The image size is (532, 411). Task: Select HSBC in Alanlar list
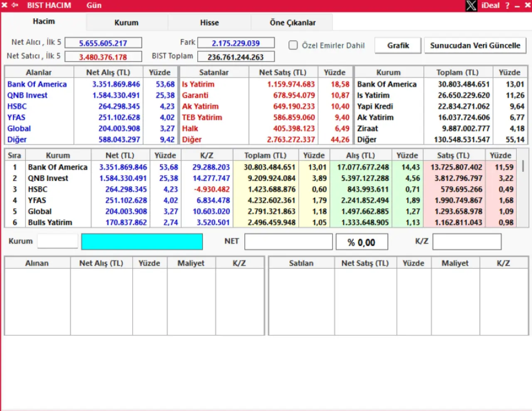click(17, 106)
